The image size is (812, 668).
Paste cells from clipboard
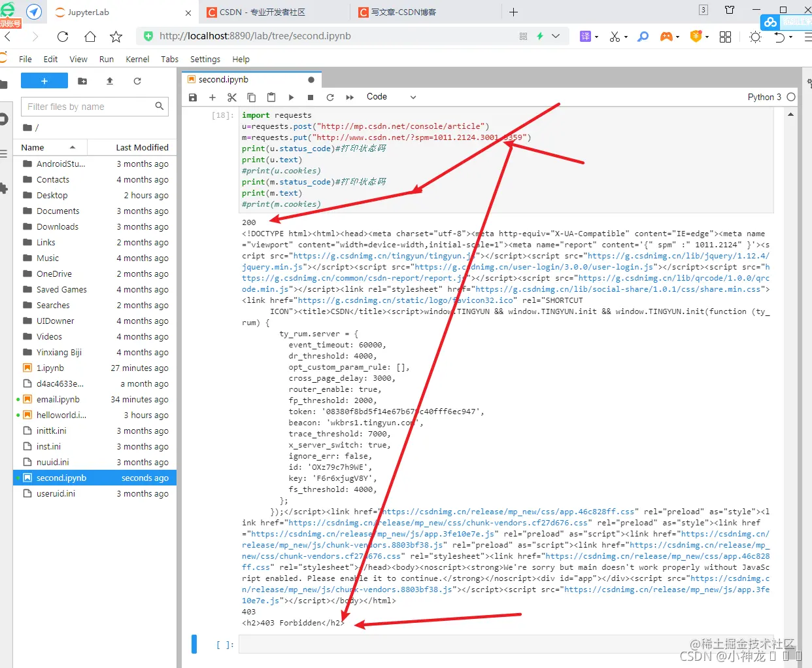271,97
